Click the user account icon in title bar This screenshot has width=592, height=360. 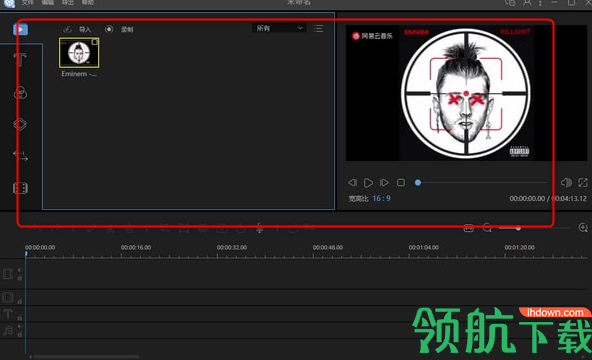pyautogui.click(x=527, y=3)
